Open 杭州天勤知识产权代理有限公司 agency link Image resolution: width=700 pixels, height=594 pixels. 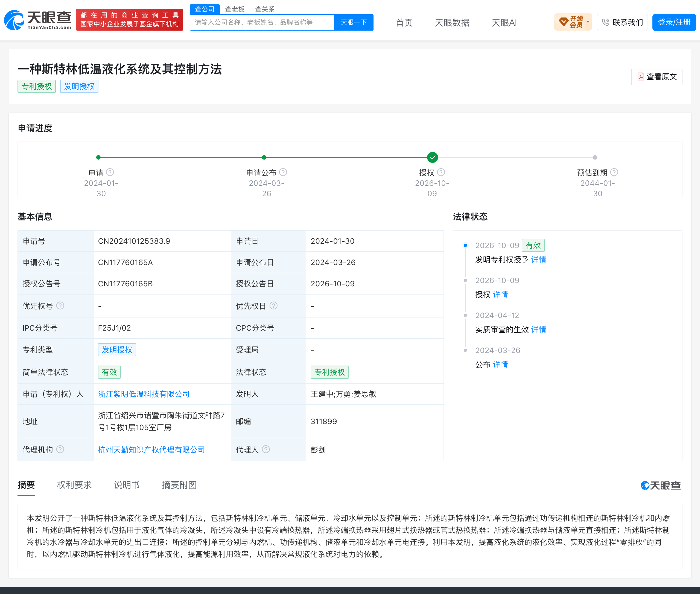click(151, 449)
